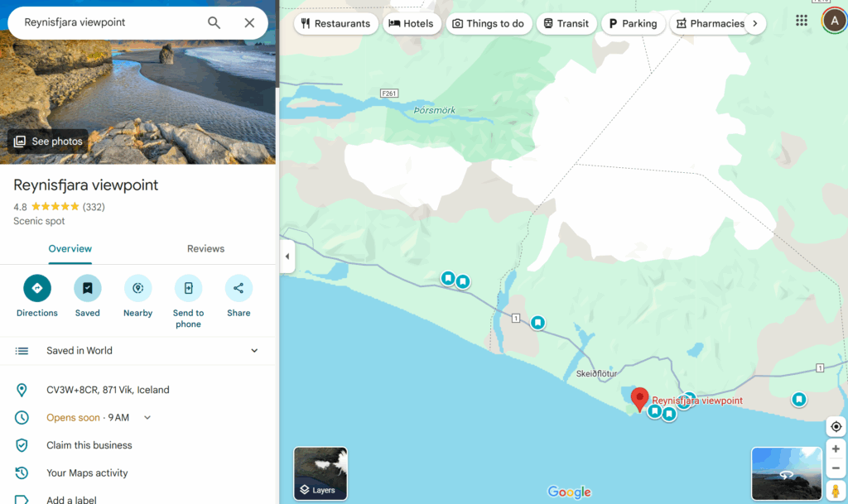Show Pharmacies nearby

(711, 24)
